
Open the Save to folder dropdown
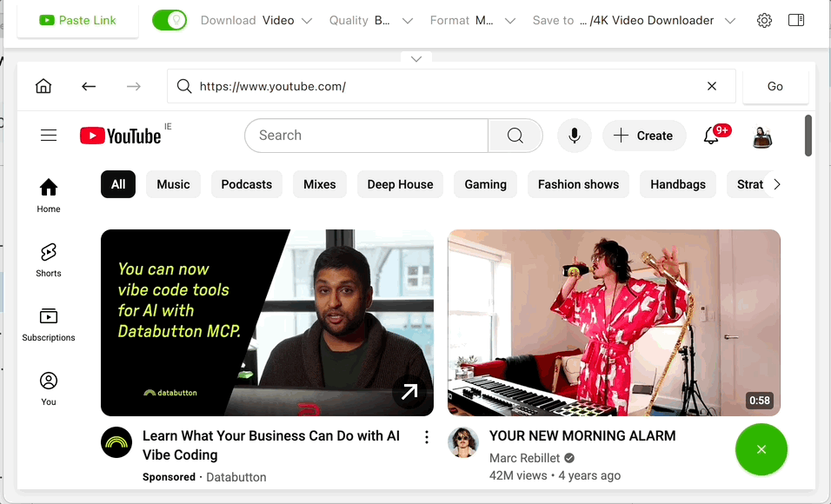pyautogui.click(x=635, y=21)
